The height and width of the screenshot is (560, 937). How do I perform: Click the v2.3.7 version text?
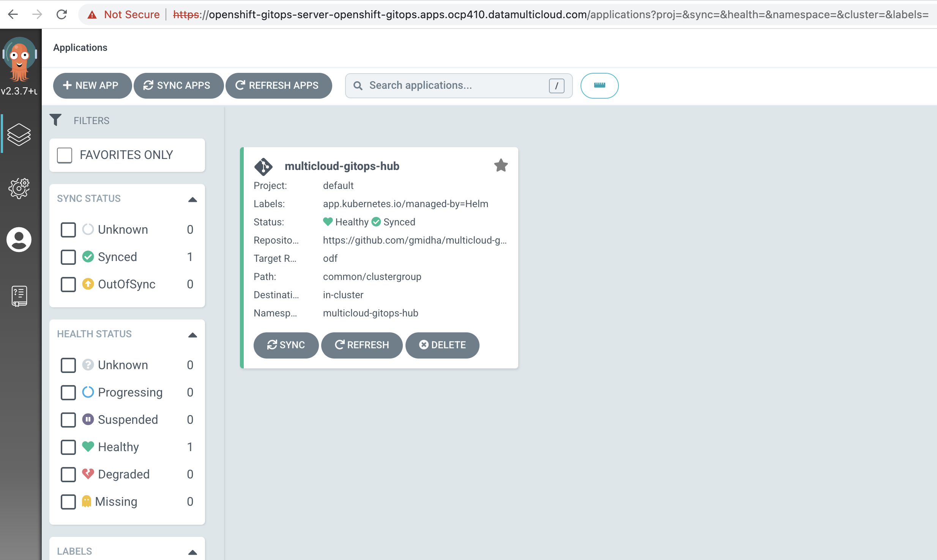pyautogui.click(x=19, y=91)
